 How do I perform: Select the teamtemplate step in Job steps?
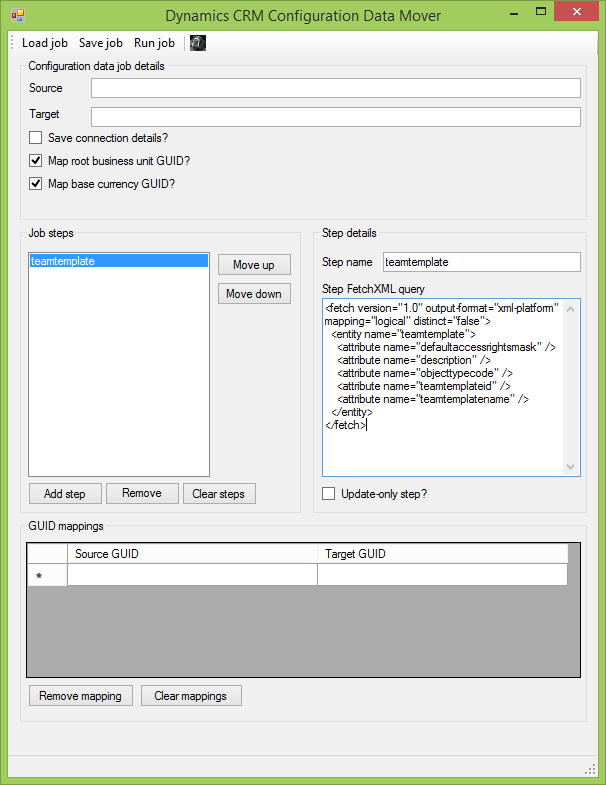point(119,261)
